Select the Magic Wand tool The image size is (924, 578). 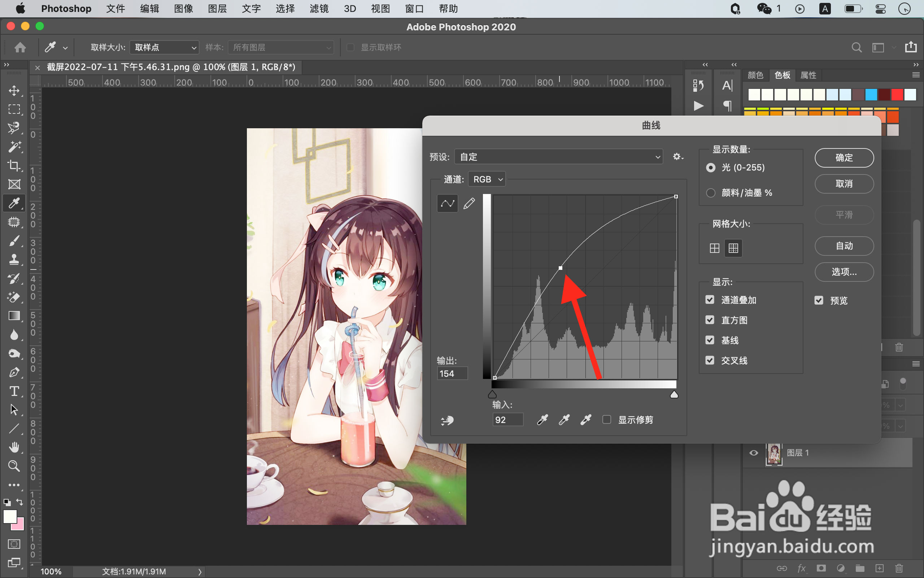pyautogui.click(x=14, y=147)
